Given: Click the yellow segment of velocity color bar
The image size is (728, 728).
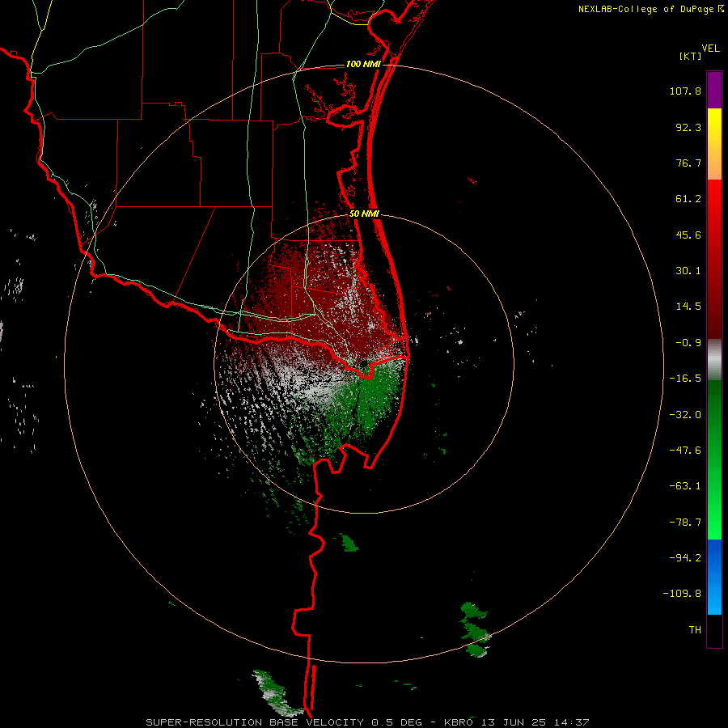Looking at the screenshot, I should (714, 144).
